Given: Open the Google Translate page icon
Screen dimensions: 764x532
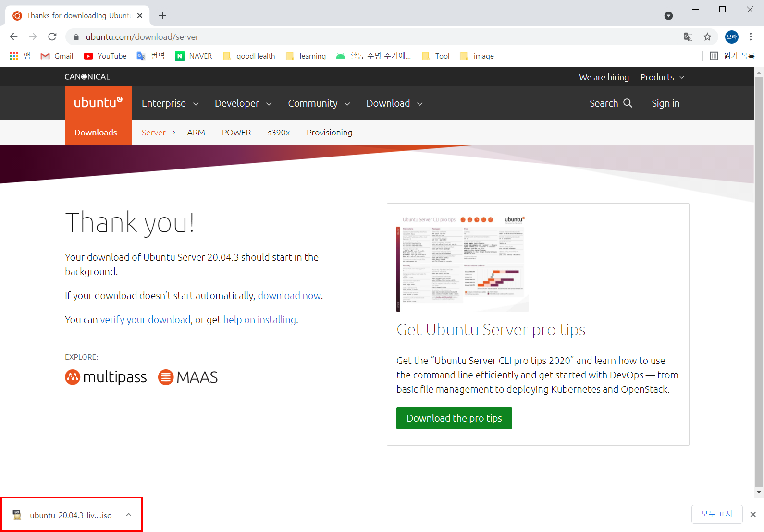Looking at the screenshot, I should pyautogui.click(x=688, y=37).
